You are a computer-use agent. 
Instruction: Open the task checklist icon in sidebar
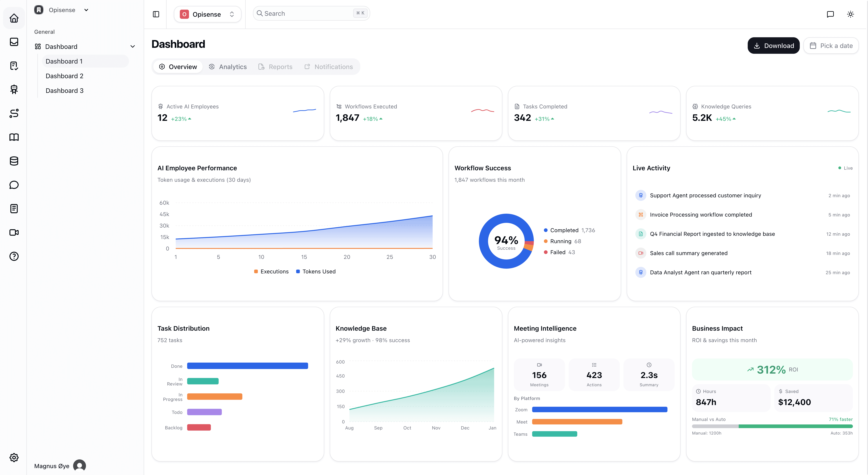(x=14, y=66)
